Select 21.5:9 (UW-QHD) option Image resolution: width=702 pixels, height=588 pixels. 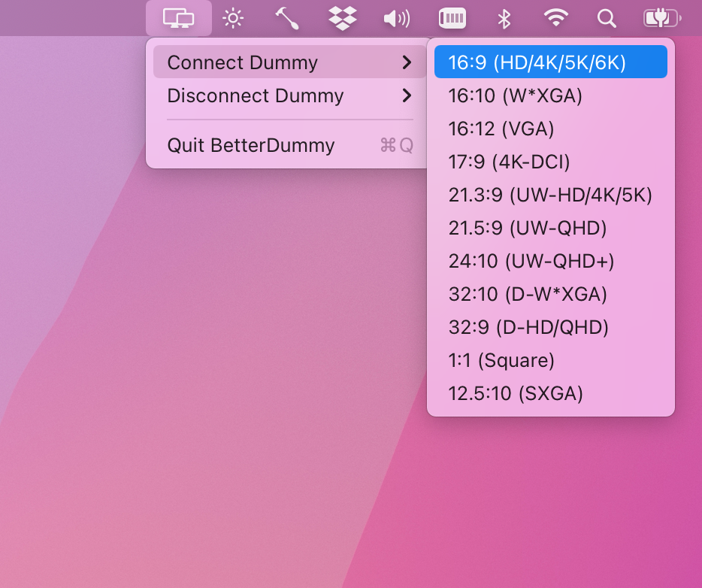pos(551,228)
